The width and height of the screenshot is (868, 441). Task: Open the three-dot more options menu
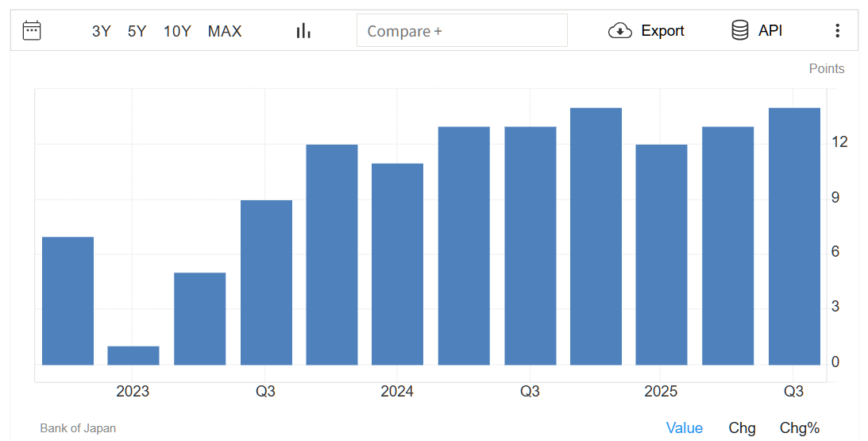coord(837,31)
